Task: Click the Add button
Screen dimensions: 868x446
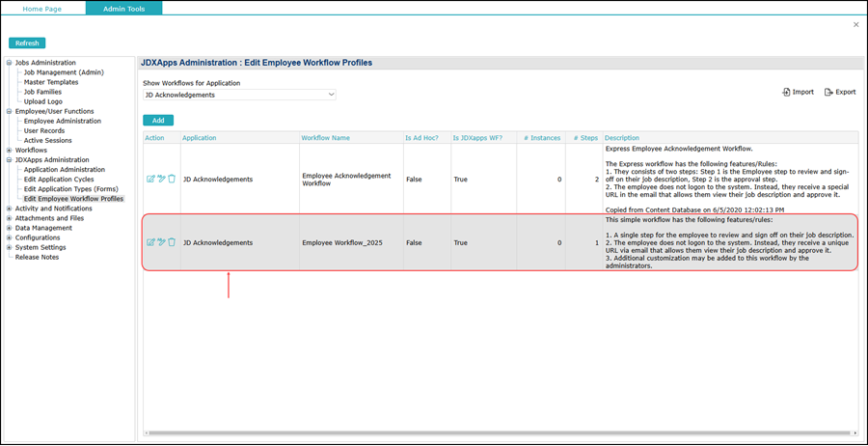Action: (158, 121)
